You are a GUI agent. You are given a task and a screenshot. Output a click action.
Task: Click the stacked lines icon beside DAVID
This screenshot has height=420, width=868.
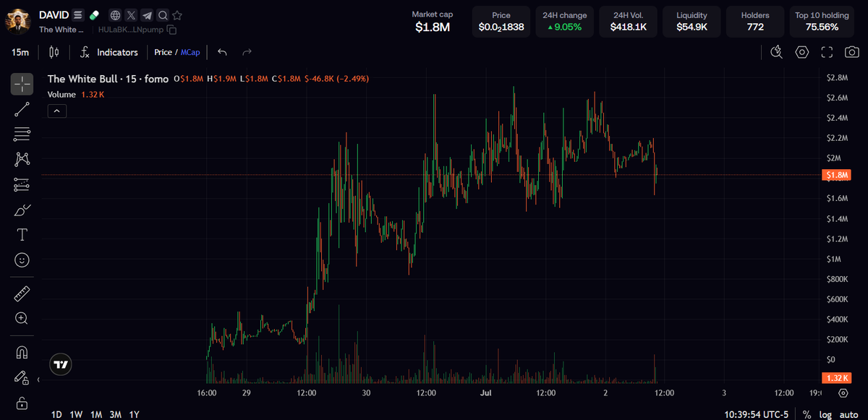coord(78,15)
